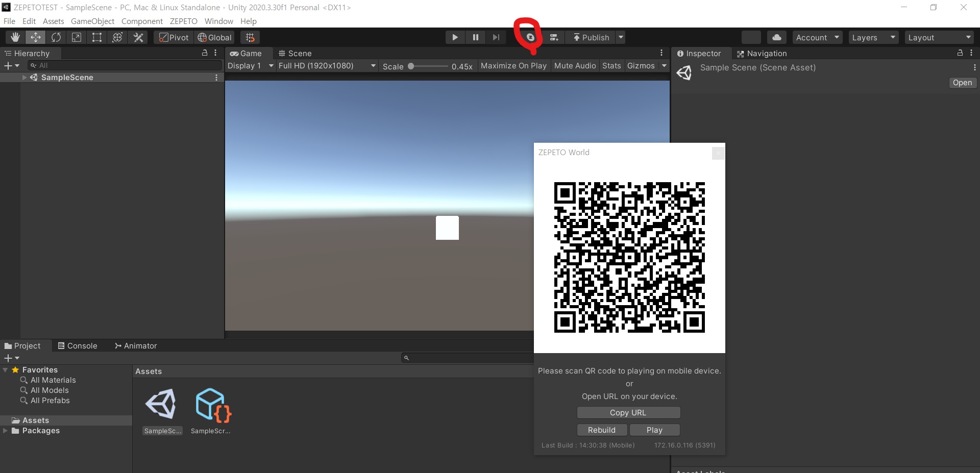The height and width of the screenshot is (473, 980).
Task: Select the SampleScene asset thumbnail
Action: (x=162, y=411)
